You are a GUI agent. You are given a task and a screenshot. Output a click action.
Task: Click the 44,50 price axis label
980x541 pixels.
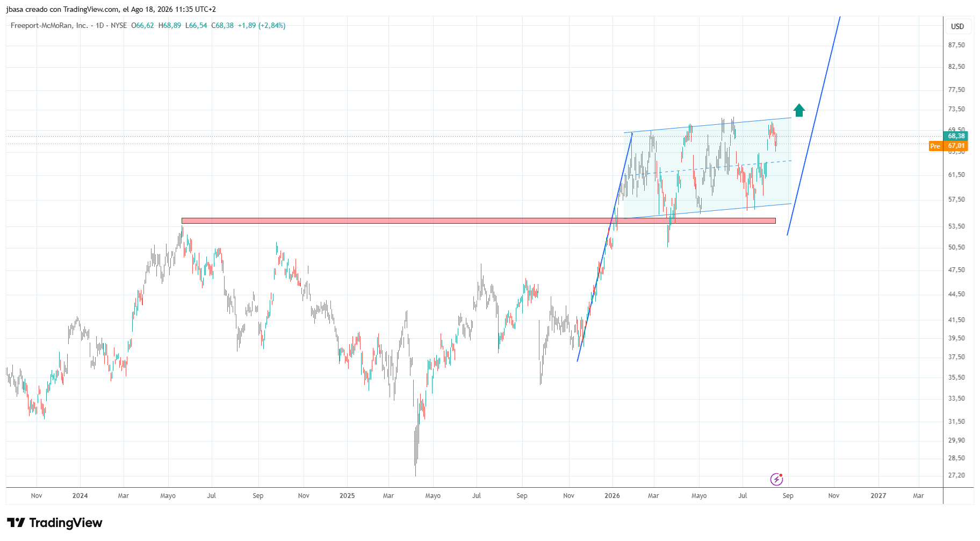click(956, 294)
